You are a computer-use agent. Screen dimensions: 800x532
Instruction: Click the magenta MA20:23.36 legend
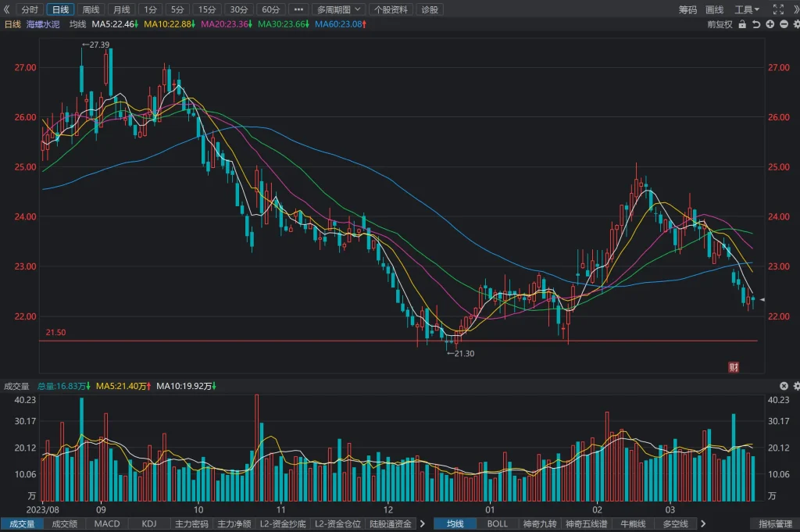tap(227, 24)
